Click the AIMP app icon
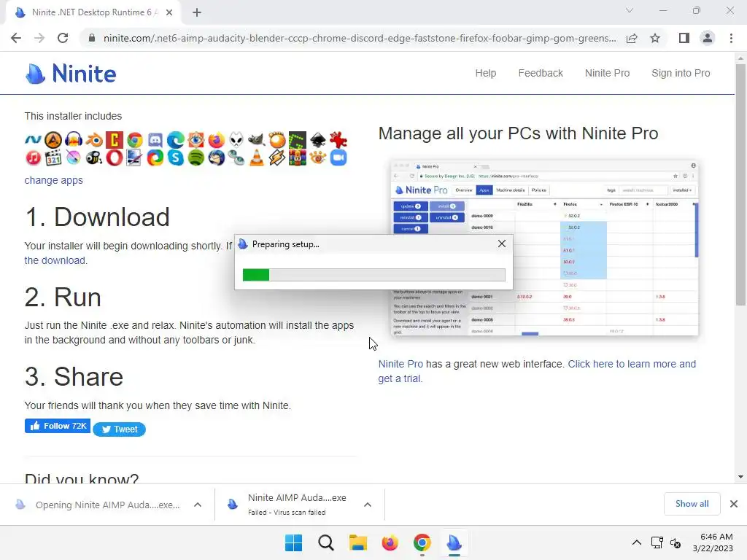Screen dimensions: 747x560 coord(53,140)
